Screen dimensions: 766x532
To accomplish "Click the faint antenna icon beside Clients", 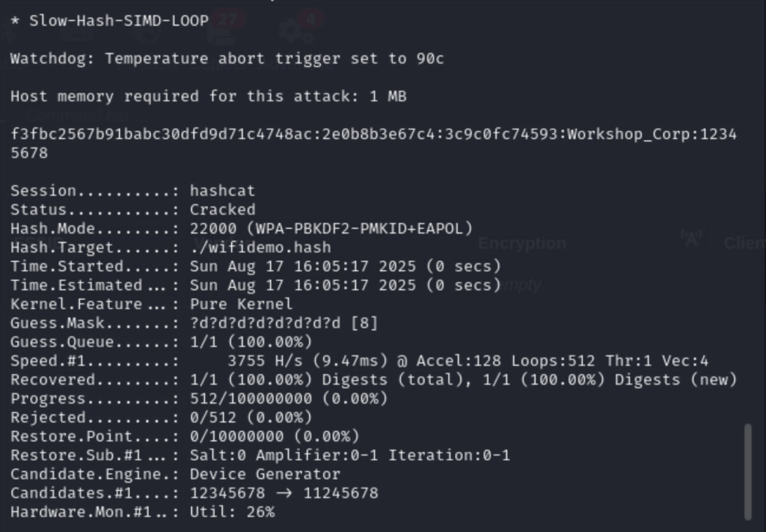I will click(x=691, y=239).
